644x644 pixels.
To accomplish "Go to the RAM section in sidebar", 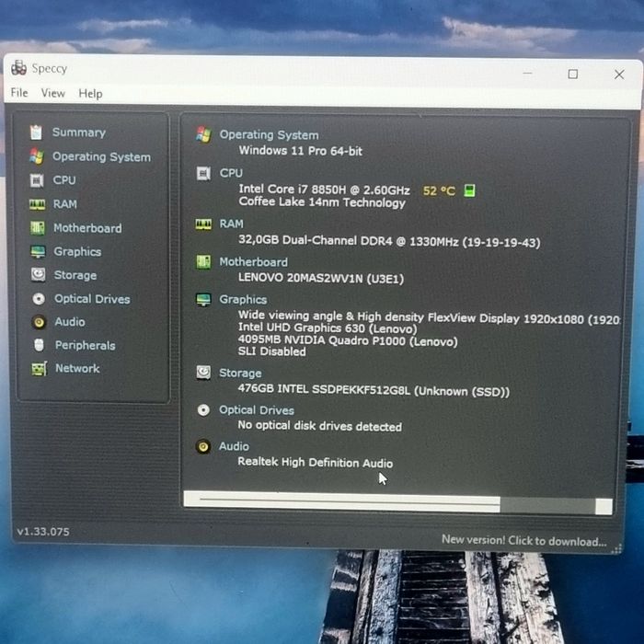I will (65, 204).
